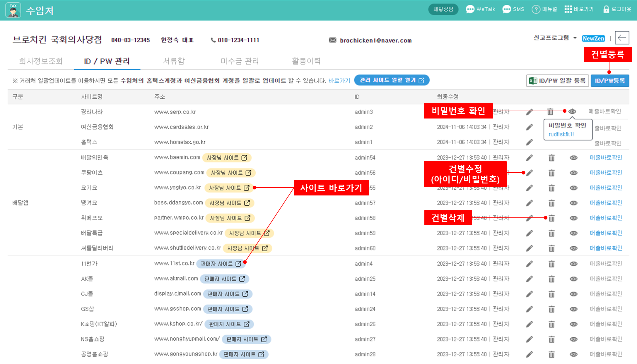Click ID/PW 일괄 등록 Excel button
Viewport: 637px width, 364px height.
557,81
